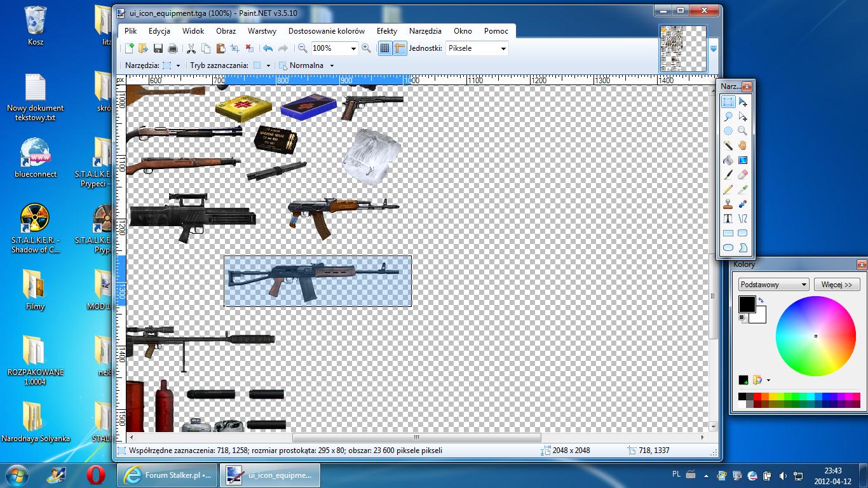This screenshot has width=868, height=488.
Task: Select the Clone Stamp tool
Action: (728, 204)
